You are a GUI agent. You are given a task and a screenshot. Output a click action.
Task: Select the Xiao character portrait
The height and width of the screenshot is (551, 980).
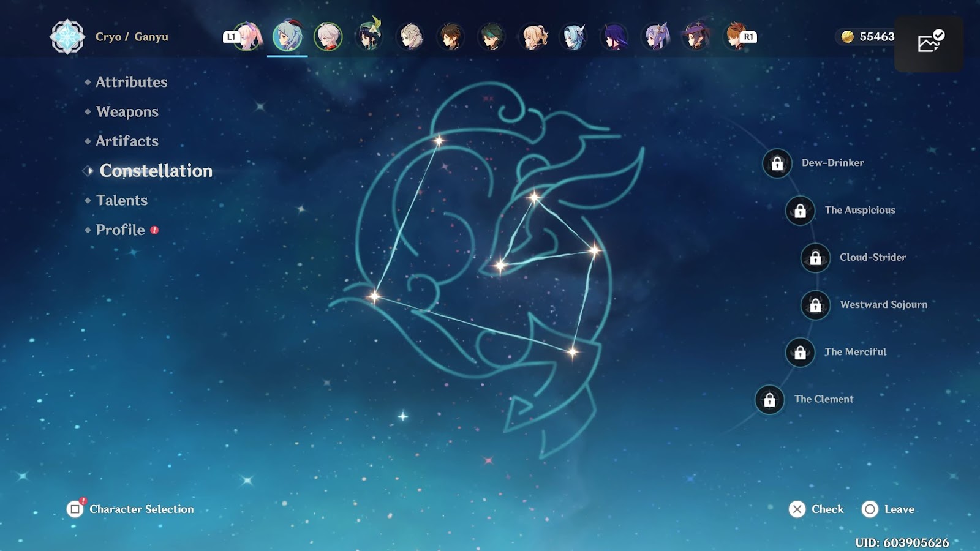492,37
